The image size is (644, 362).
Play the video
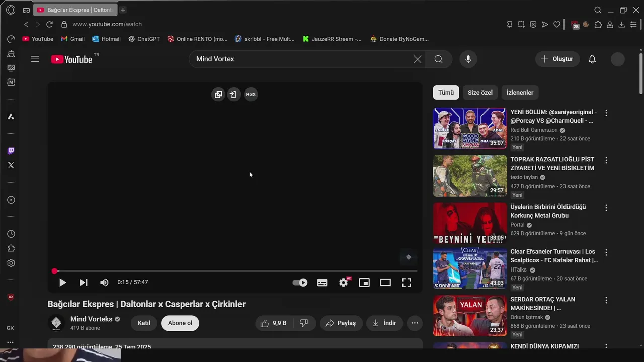coord(63,283)
